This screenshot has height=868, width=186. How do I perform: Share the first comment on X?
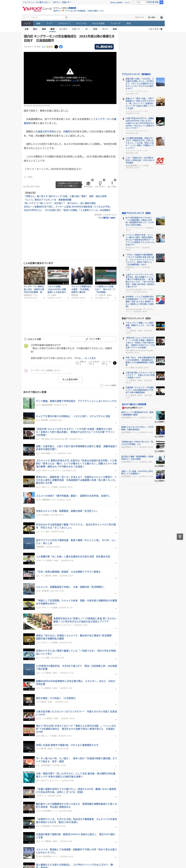pos(115,363)
